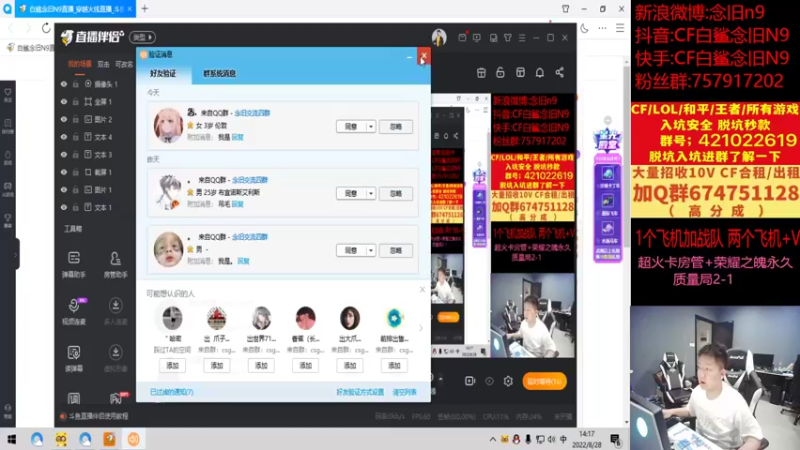Open the 读弹幕 tool
Image resolution: width=800 pixels, height=450 pixels.
74,358
